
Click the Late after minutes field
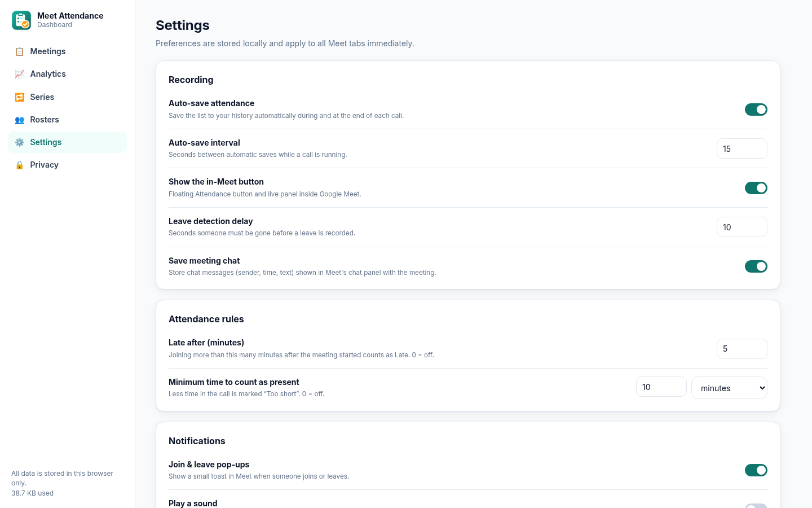tap(742, 349)
